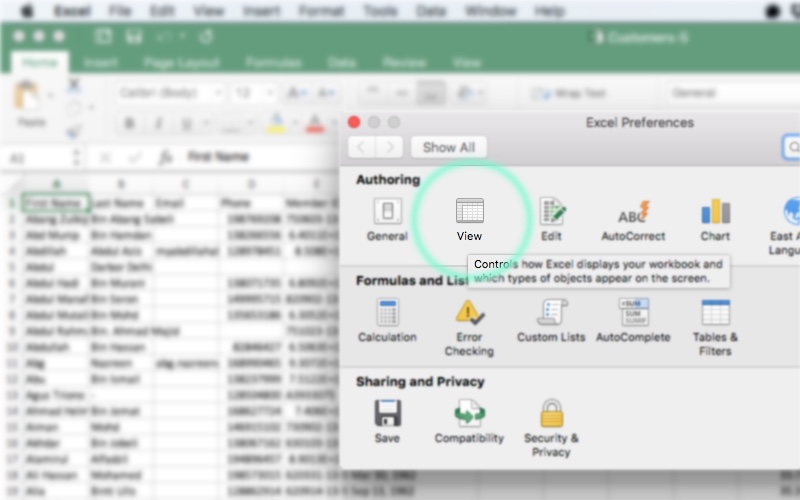Screen dimensions: 800x500
Task: Open the Save preferences pane
Action: 387,421
